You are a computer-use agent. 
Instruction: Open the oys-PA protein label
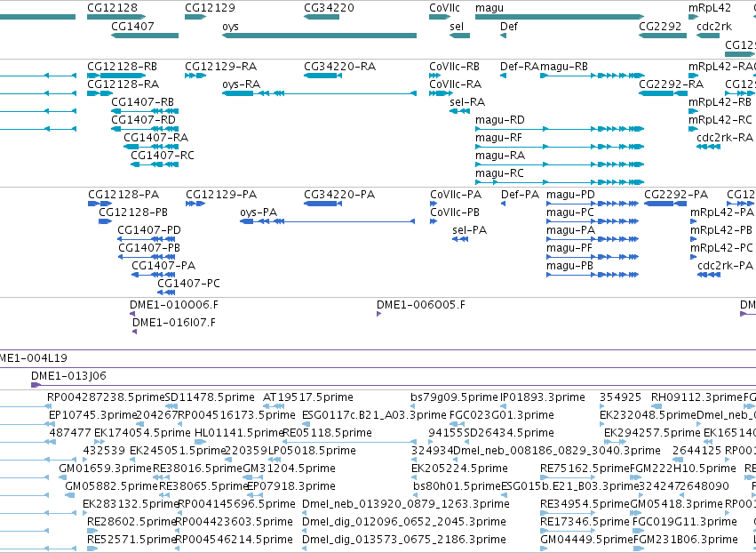coord(259,212)
